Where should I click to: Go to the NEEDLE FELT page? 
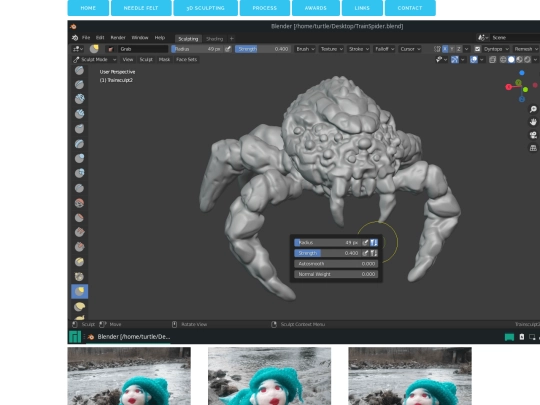(141, 8)
